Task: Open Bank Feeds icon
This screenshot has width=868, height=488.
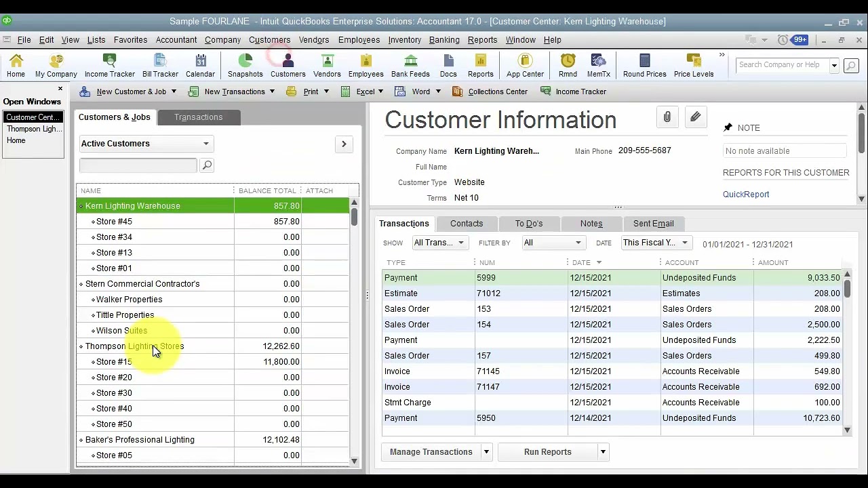Action: point(410,66)
